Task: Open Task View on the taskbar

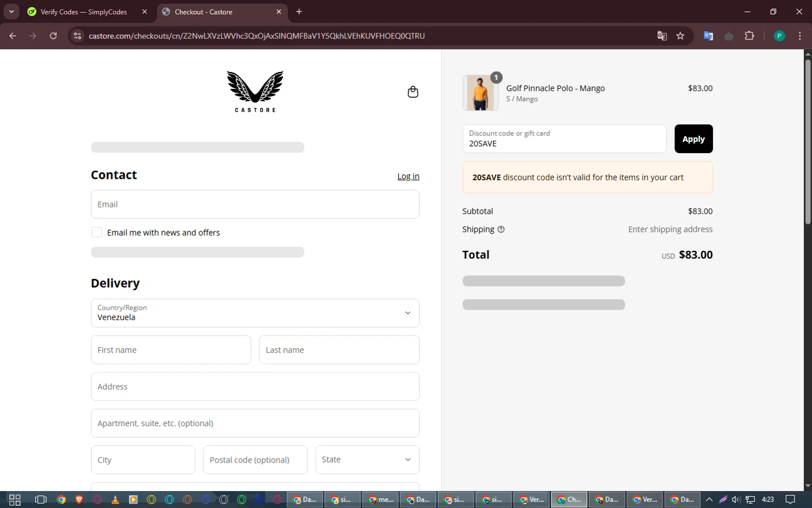Action: tap(41, 499)
